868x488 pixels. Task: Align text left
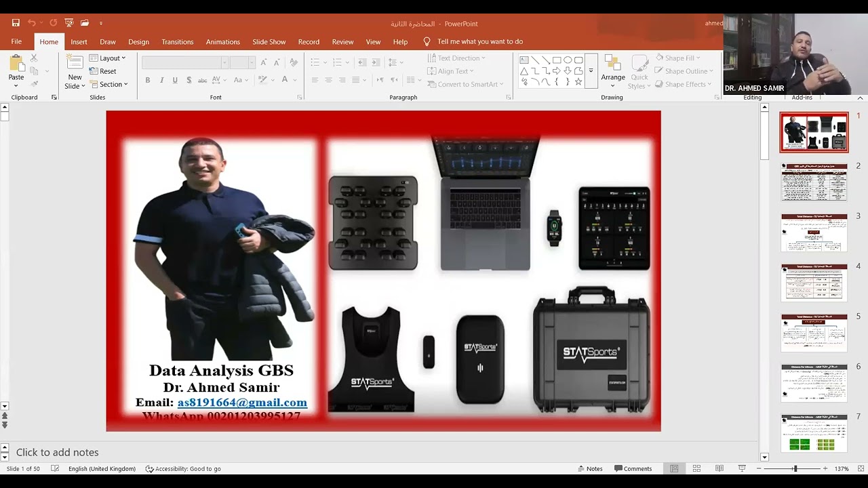[315, 80]
